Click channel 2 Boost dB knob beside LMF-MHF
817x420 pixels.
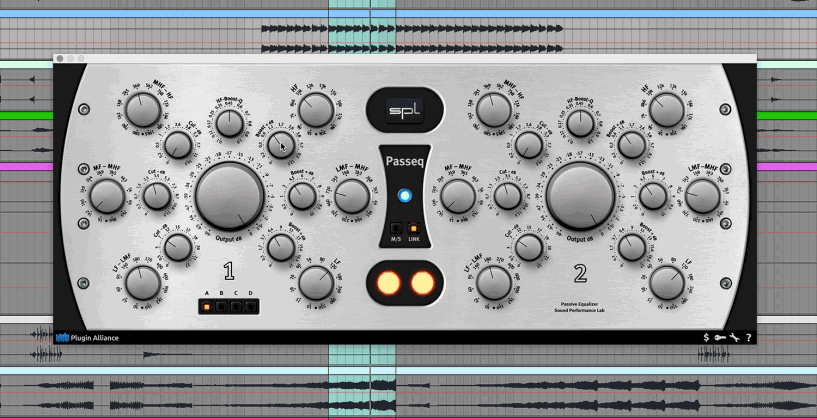653,196
